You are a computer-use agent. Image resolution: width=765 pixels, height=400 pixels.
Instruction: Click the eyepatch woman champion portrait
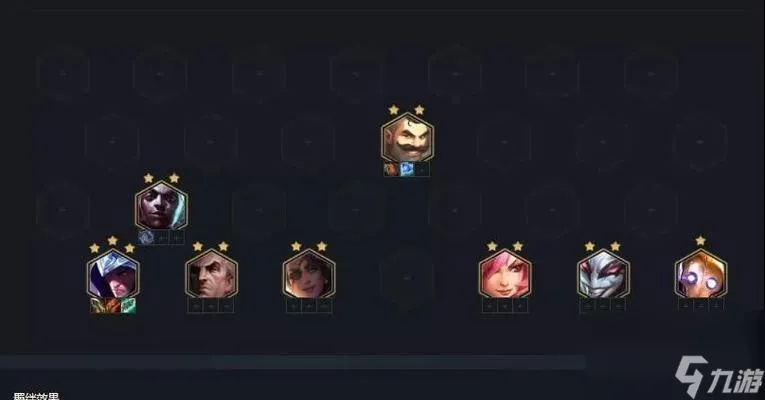(309, 274)
